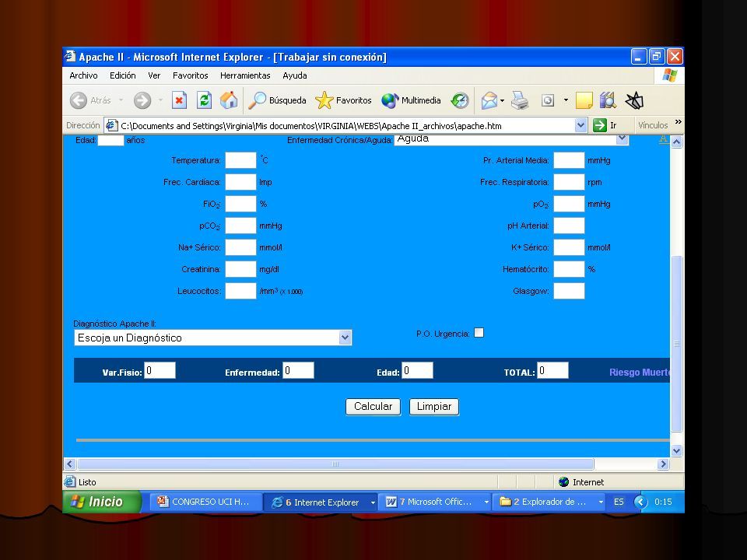This screenshot has width=747, height=560.
Task: Click vertical scrollbar up arrow
Action: (676, 142)
